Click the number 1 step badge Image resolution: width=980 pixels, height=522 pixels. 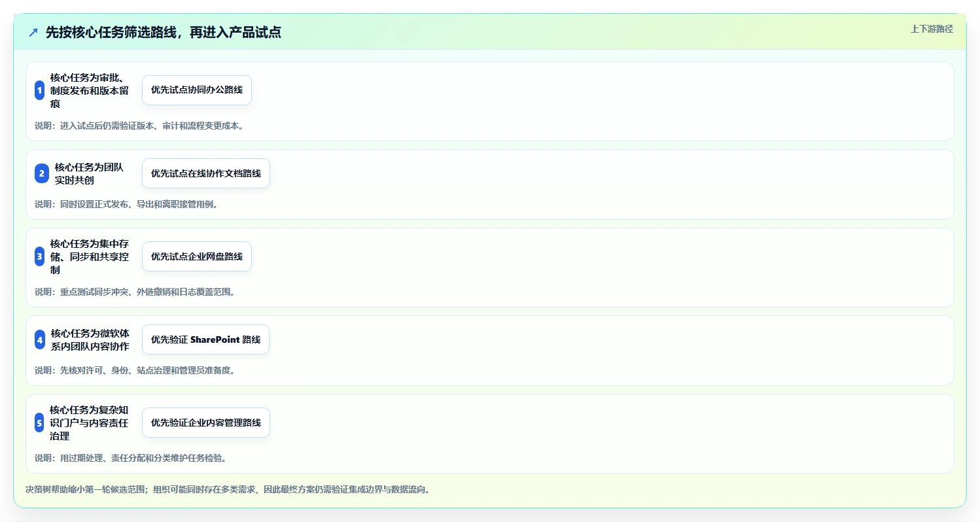point(39,90)
